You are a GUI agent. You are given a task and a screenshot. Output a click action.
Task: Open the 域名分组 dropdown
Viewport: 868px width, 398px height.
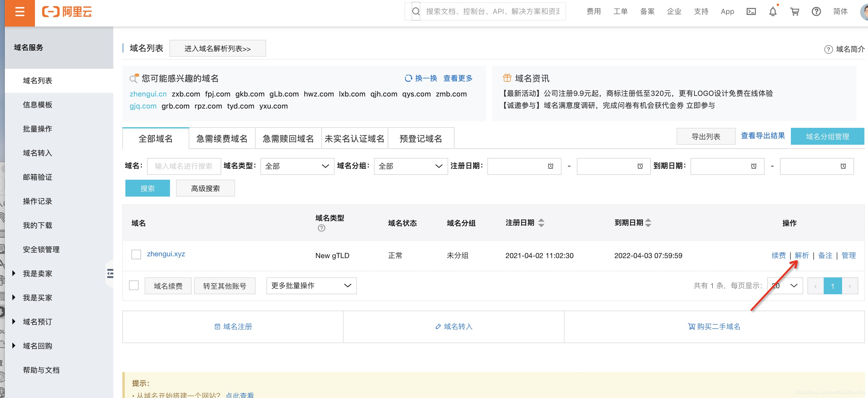[411, 166]
